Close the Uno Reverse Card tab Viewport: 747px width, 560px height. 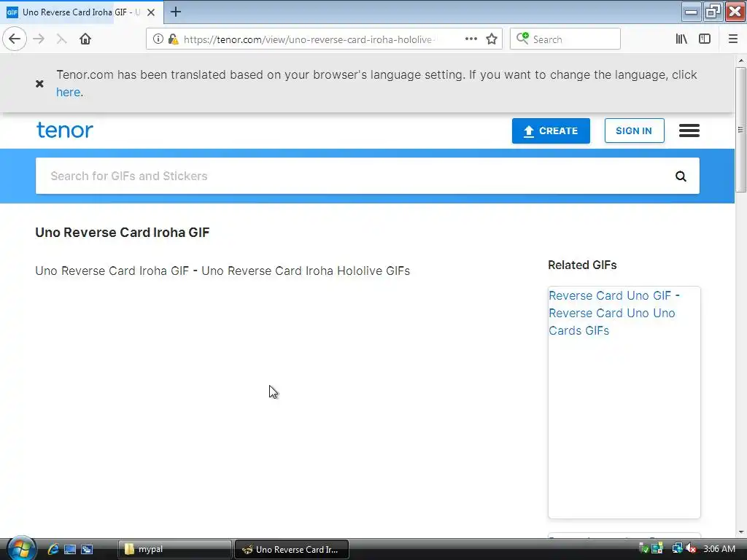(x=151, y=12)
